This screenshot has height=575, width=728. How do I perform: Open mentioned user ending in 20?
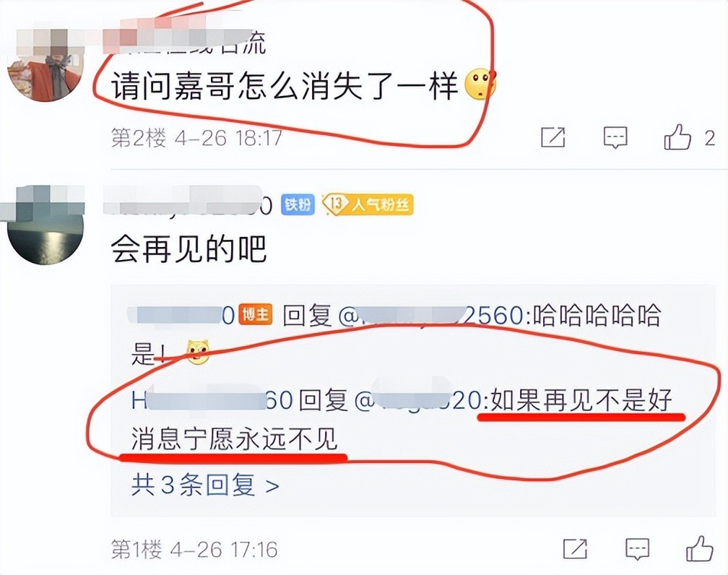tap(419, 400)
